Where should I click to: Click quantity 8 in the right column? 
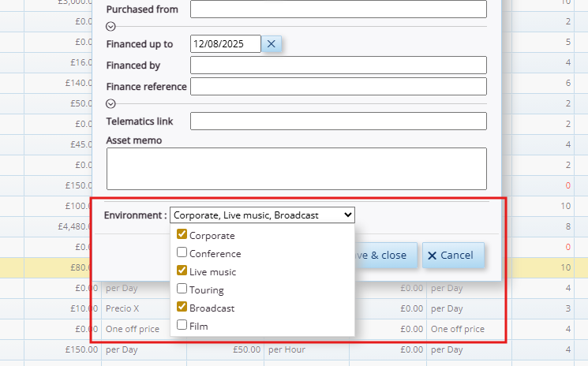tap(543, 226)
